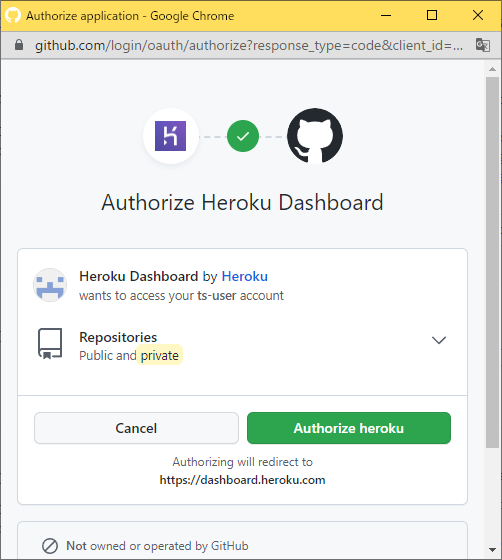This screenshot has width=502, height=560.
Task: Click the 'ts-user' account name text
Action: tap(217, 296)
